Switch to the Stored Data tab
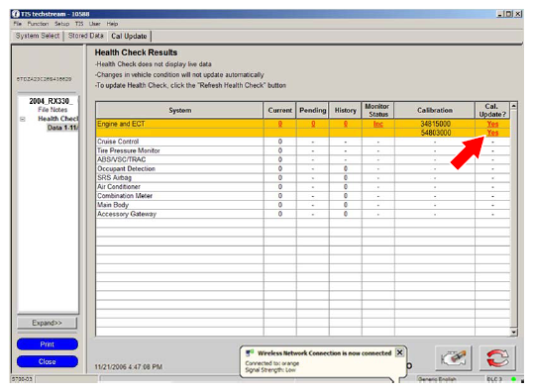Image resolution: width=533 pixels, height=392 pixels. point(85,36)
